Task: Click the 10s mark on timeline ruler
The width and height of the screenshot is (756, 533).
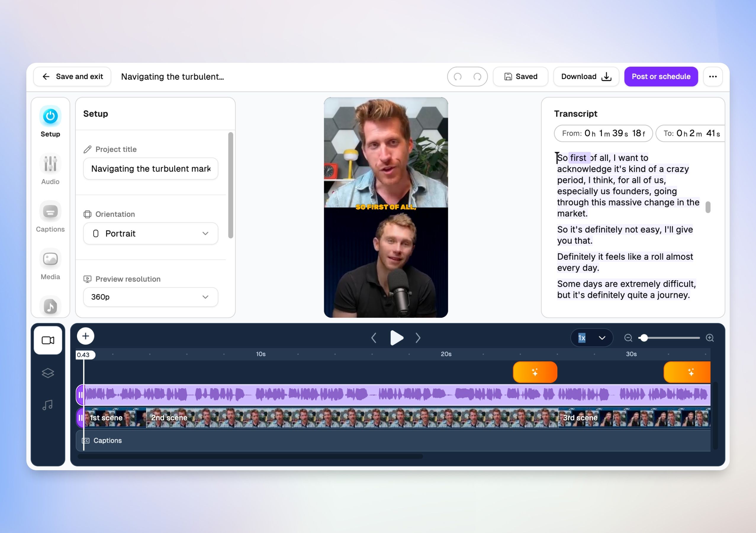Action: [x=261, y=354]
